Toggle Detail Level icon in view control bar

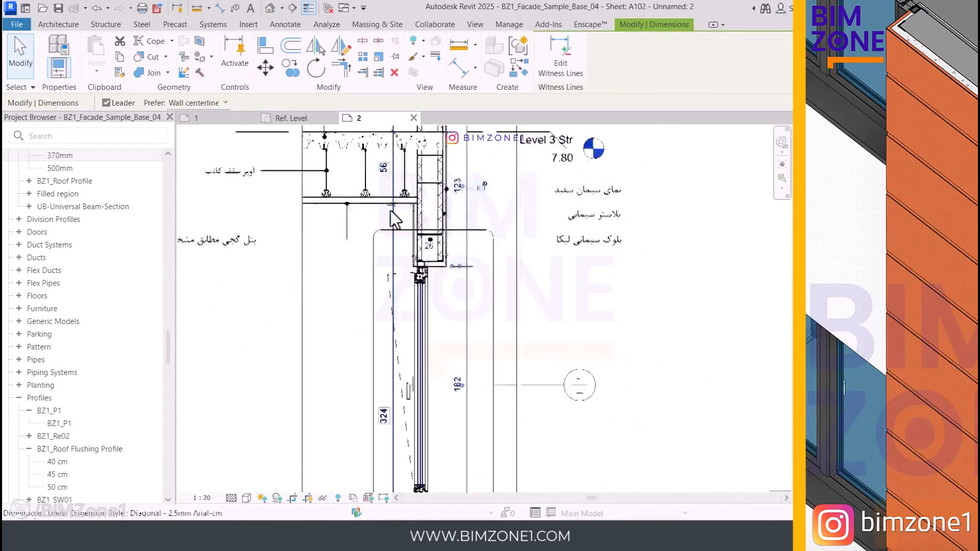(x=231, y=498)
